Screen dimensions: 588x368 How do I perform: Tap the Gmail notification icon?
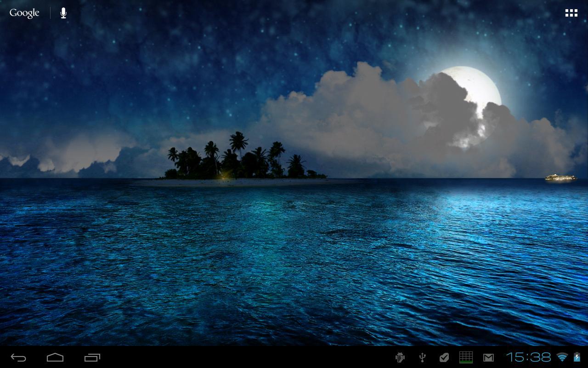488,357
